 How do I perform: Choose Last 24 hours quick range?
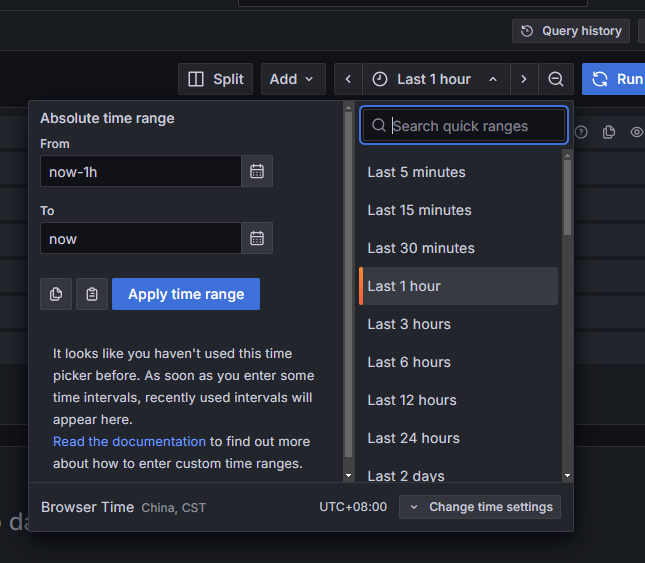413,438
